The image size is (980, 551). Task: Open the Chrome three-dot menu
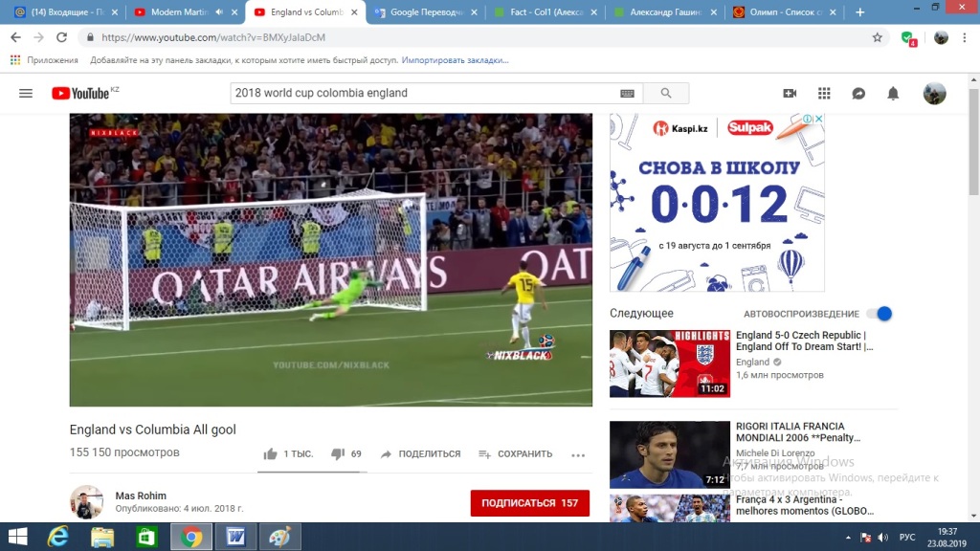pyautogui.click(x=965, y=37)
